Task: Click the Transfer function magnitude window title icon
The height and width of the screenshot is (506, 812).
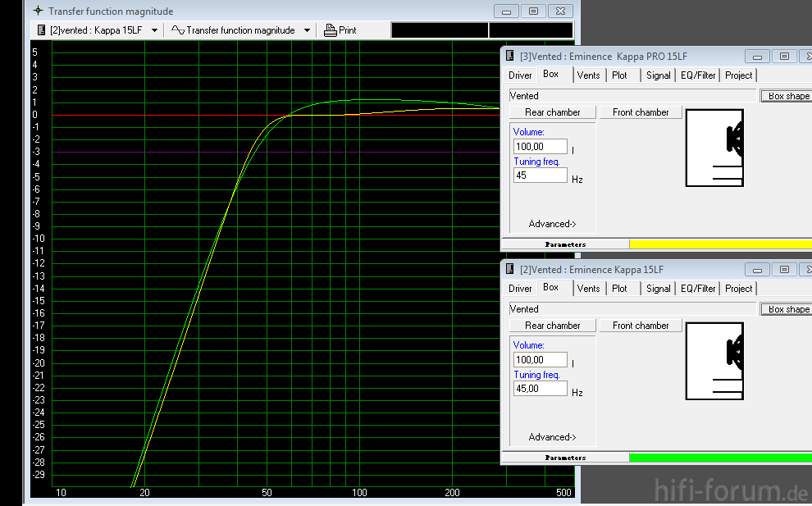Action: pyautogui.click(x=38, y=11)
